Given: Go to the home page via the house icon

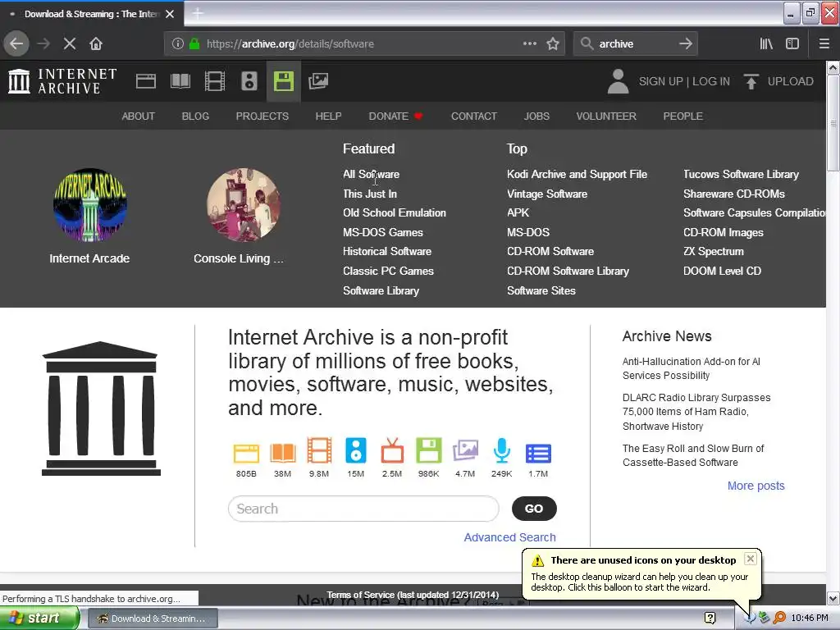Looking at the screenshot, I should tap(96, 44).
